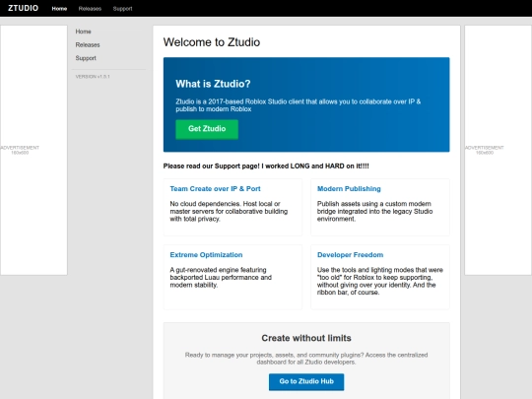Click the ZTUDIO logo in top bar
This screenshot has width=532, height=399.
[23, 8]
